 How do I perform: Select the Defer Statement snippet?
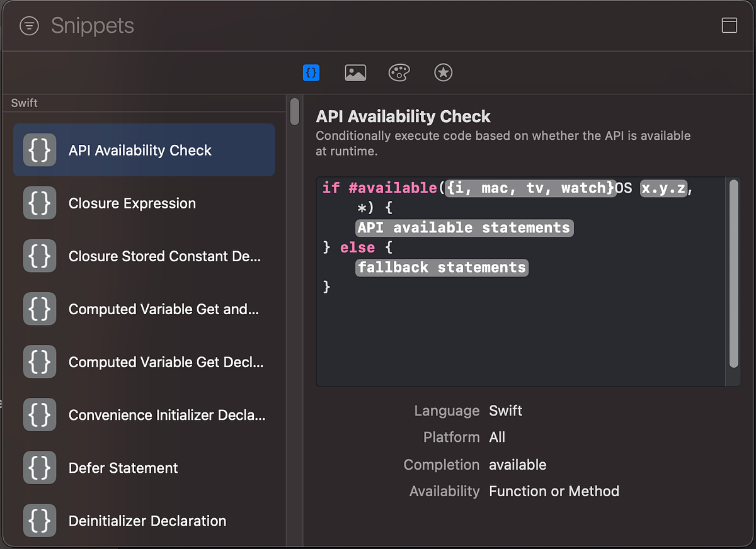144,468
